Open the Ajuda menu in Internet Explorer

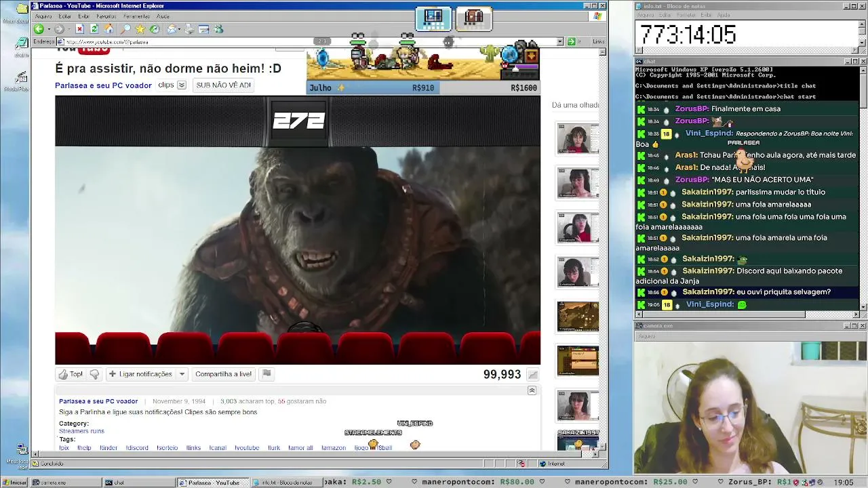163,16
